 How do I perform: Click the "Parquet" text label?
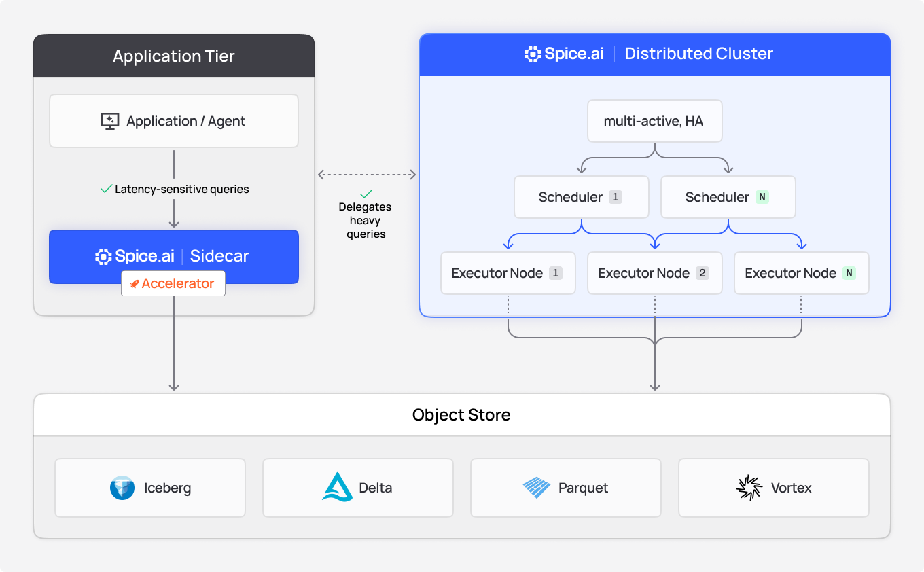[x=584, y=488]
